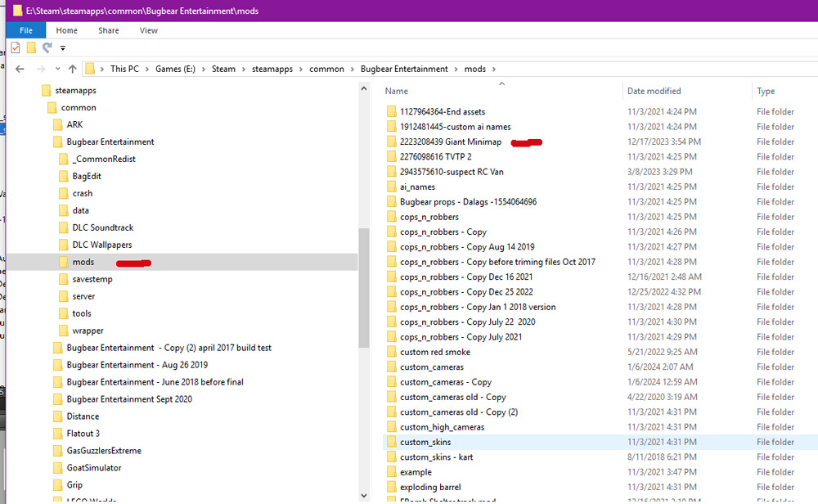Go back with the Back arrow
The height and width of the screenshot is (504, 818).
[x=20, y=69]
